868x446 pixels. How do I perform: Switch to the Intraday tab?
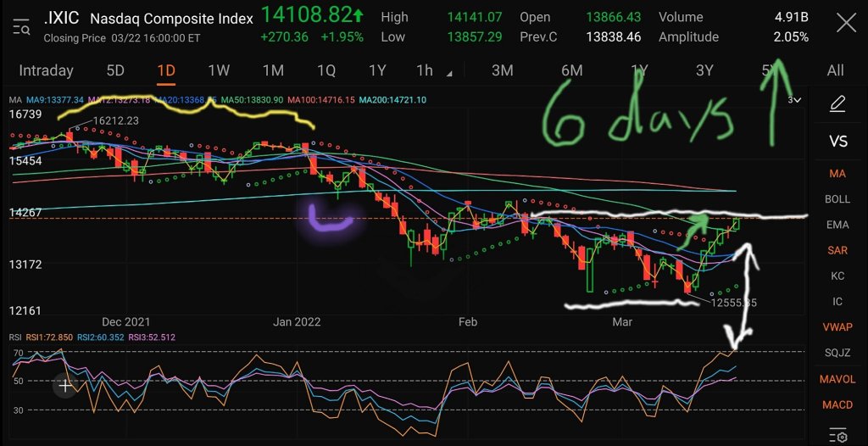click(46, 70)
